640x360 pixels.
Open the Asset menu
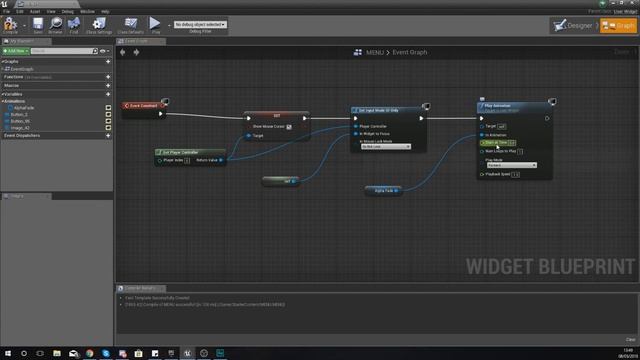[35, 11]
